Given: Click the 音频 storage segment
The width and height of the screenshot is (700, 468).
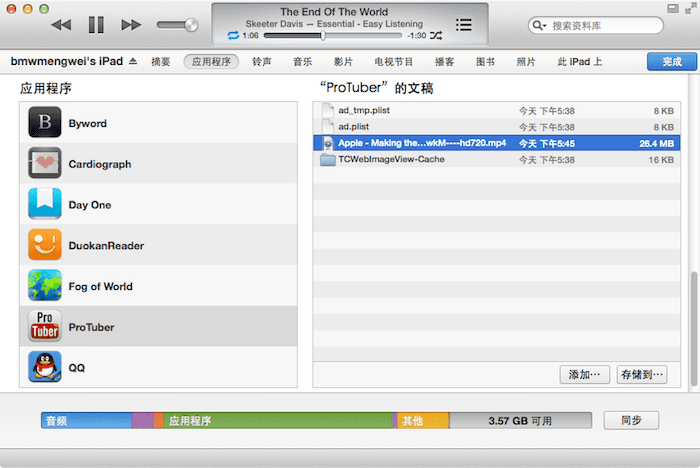Looking at the screenshot, I should 87,421.
